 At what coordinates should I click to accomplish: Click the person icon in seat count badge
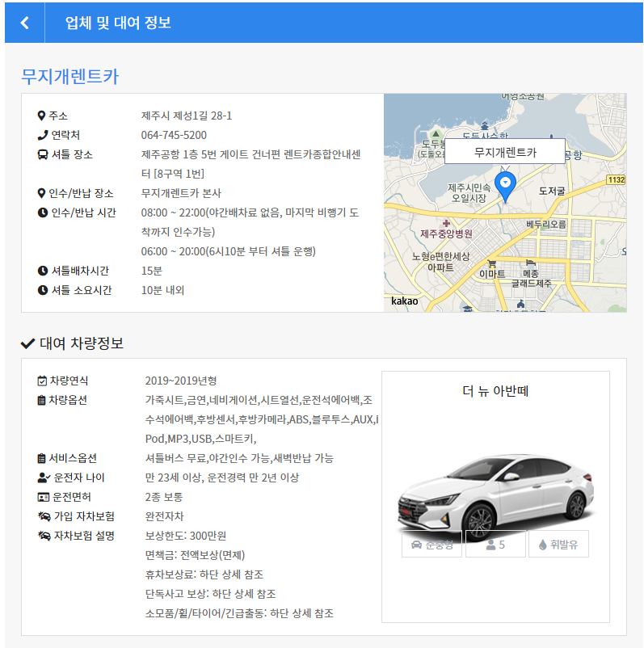point(490,545)
